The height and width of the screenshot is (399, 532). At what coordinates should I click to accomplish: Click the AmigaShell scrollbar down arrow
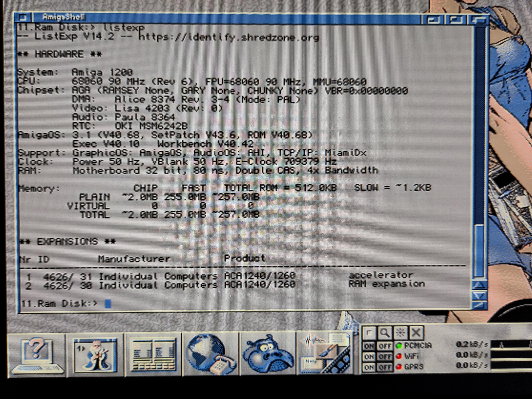tap(479, 296)
